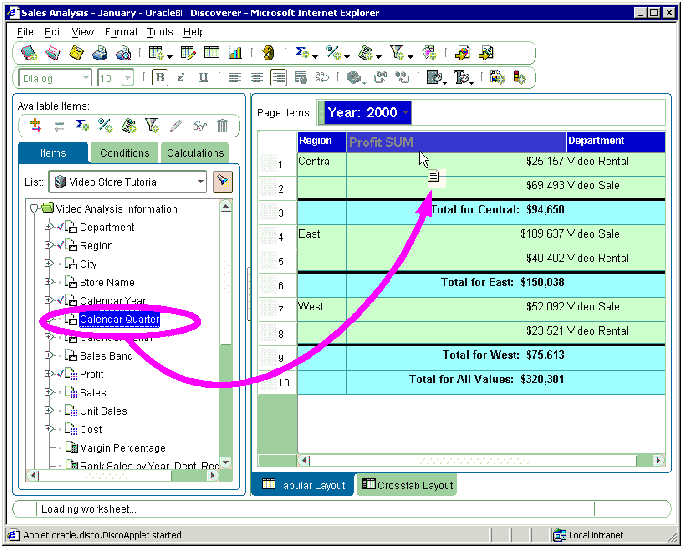Click the sigma icon in Available Items toolbar
684x549 pixels.
coord(82,126)
